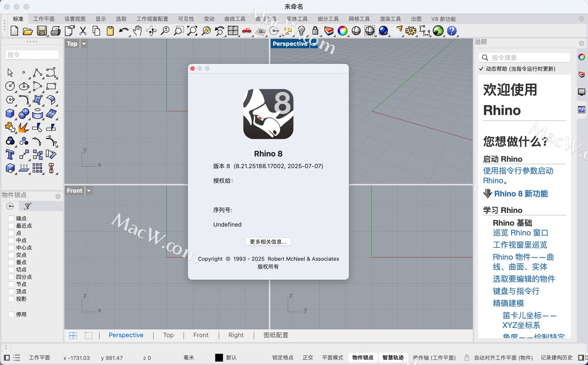Save using the floppy disk icon
588x365 pixels.
pos(42,31)
